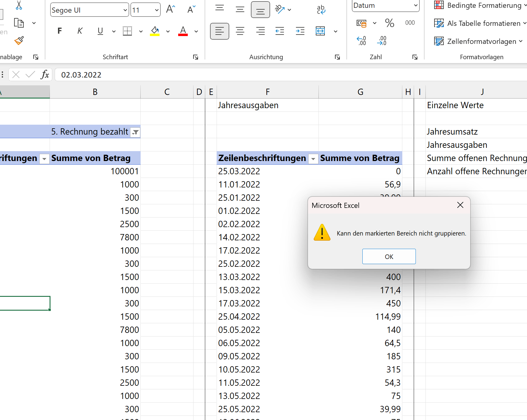The width and height of the screenshot is (527, 420).
Task: Click the Cut scissors icon
Action: pos(19,5)
